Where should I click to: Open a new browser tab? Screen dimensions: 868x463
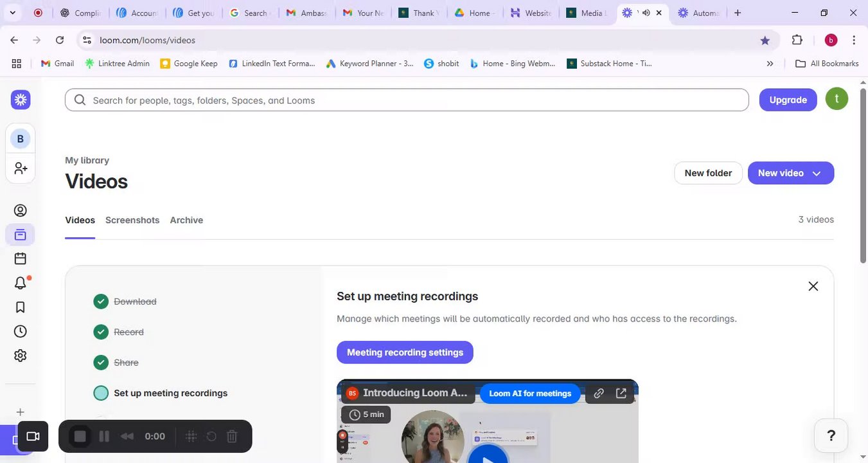pos(738,13)
